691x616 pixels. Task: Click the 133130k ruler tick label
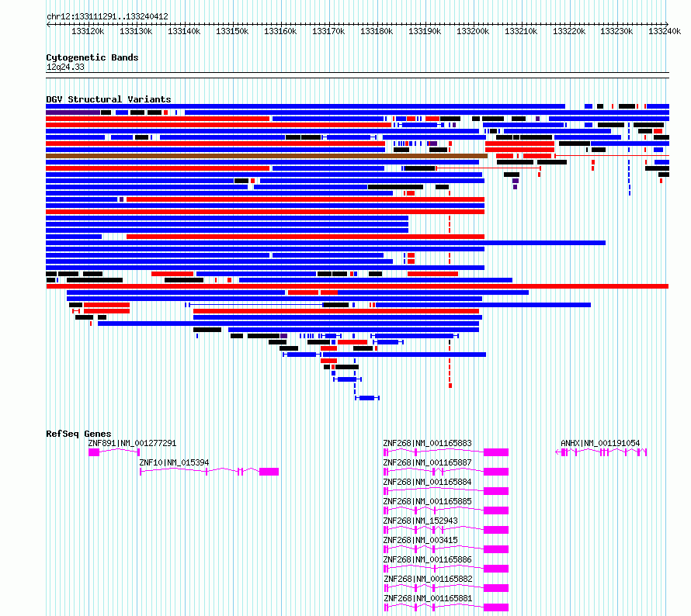coord(136,31)
